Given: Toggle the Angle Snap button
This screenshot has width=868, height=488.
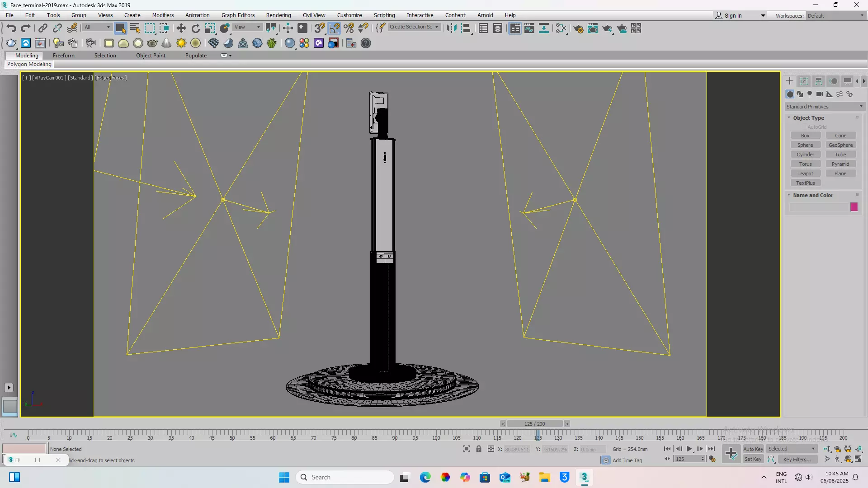Looking at the screenshot, I should coord(334,28).
